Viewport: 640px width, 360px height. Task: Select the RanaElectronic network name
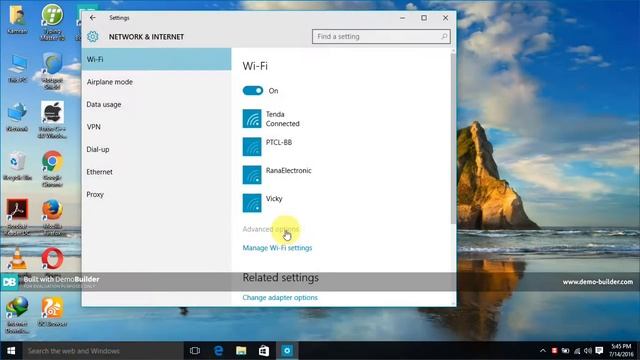pyautogui.click(x=288, y=171)
